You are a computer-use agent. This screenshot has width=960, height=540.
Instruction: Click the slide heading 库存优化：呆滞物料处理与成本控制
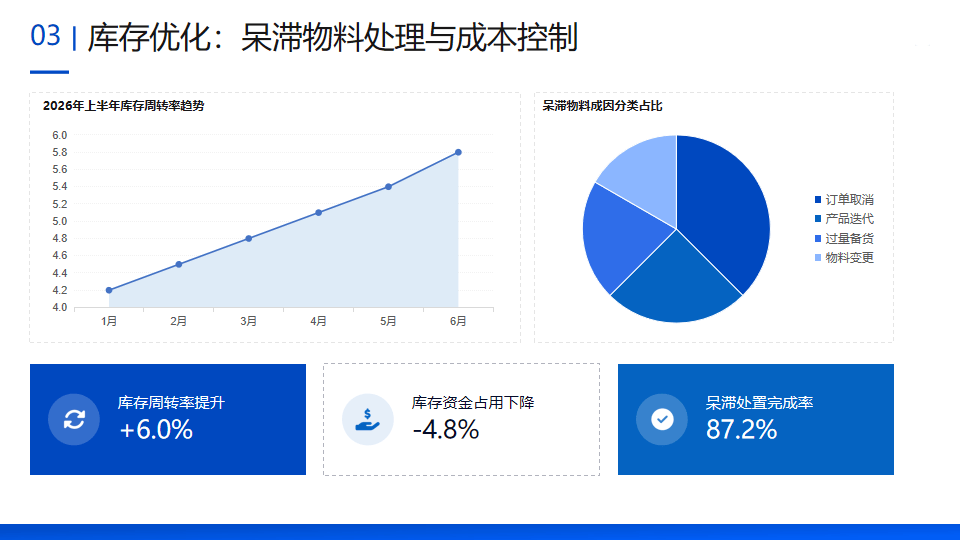coord(332,37)
